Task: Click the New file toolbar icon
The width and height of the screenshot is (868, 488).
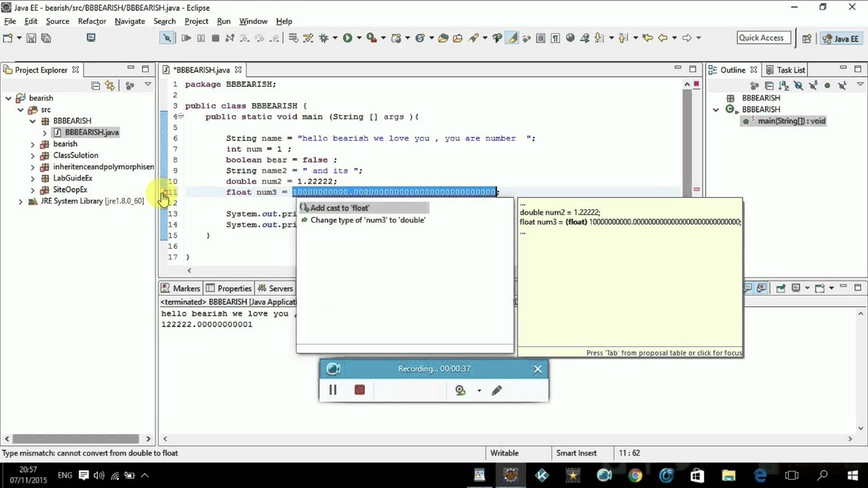Action: click(7, 38)
